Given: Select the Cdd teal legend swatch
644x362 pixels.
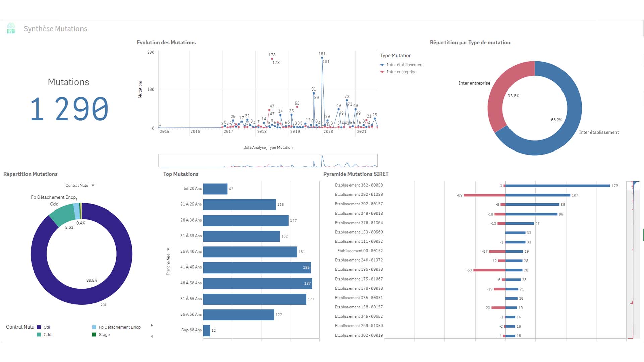Looking at the screenshot, I should tap(39, 335).
